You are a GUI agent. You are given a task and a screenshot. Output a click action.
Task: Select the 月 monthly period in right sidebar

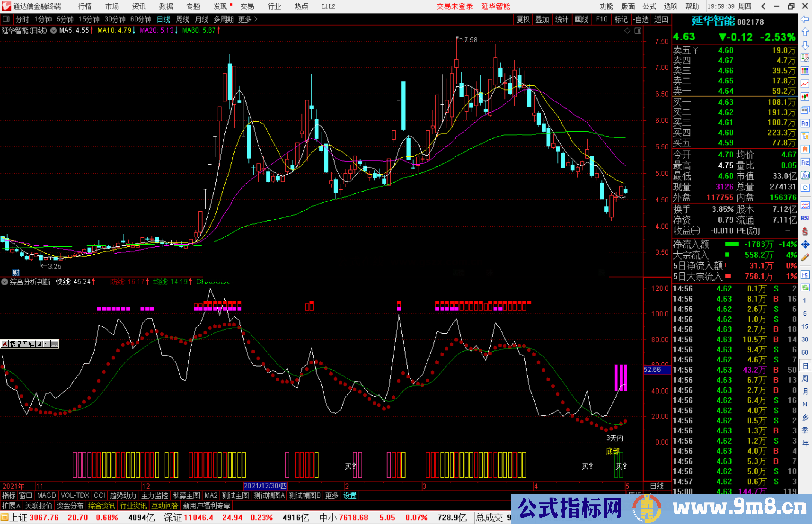[805, 391]
